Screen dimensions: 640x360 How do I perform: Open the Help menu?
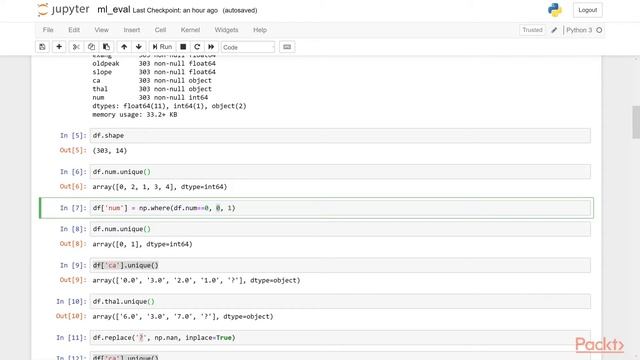tap(260, 30)
